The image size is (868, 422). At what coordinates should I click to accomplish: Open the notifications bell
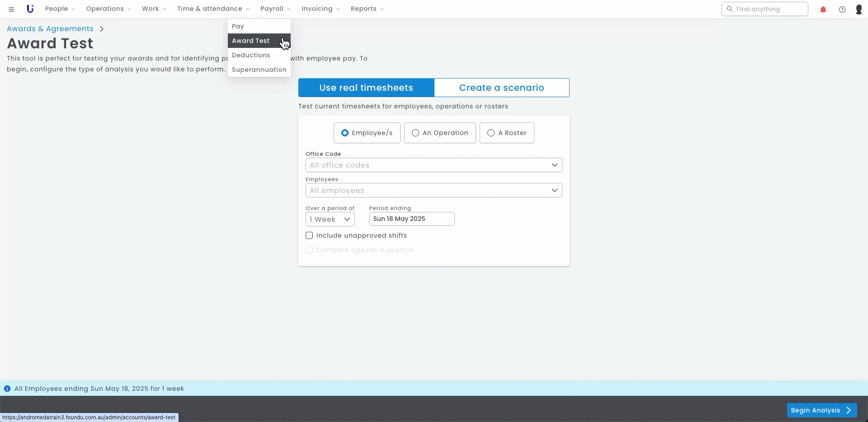(x=823, y=9)
